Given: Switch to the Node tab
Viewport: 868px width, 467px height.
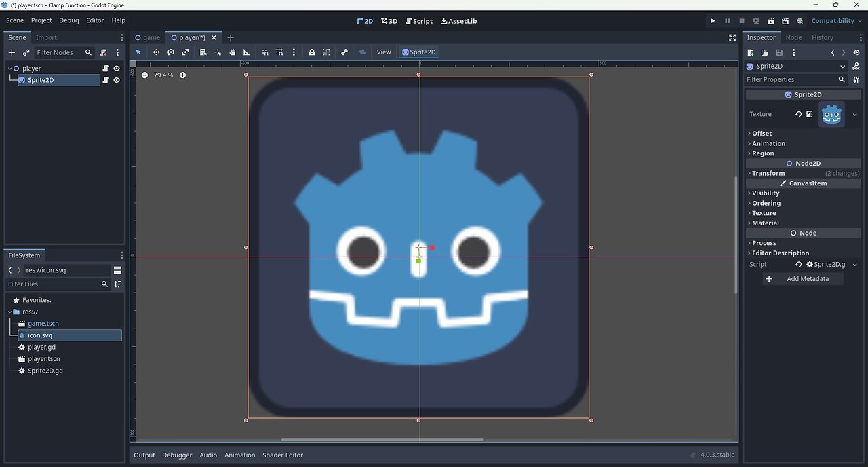Looking at the screenshot, I should (x=793, y=38).
